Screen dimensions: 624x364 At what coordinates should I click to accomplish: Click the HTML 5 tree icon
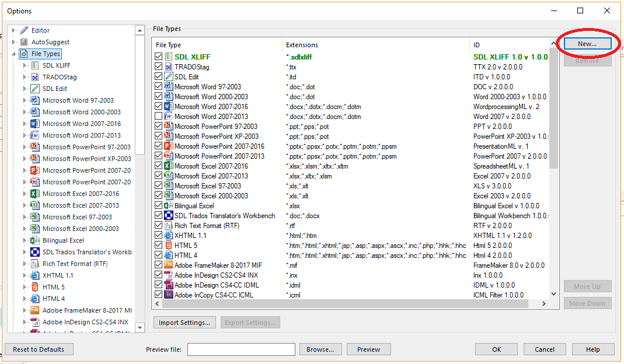click(x=35, y=287)
